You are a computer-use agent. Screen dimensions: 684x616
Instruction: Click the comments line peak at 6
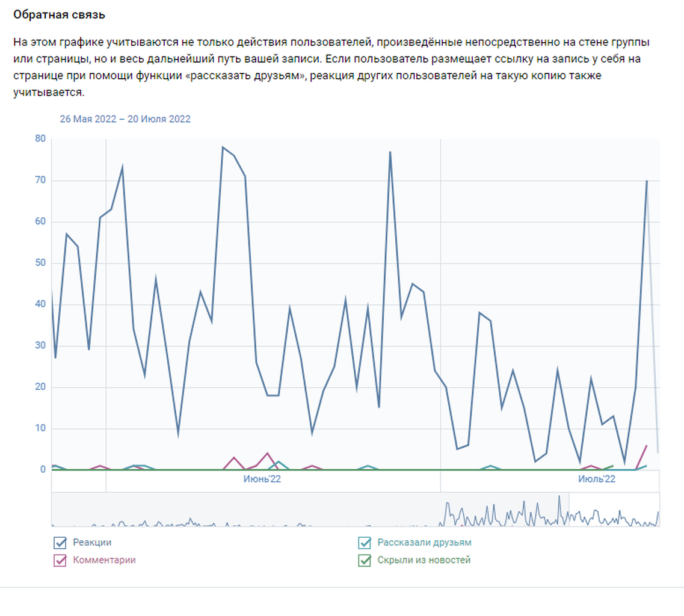[647, 446]
